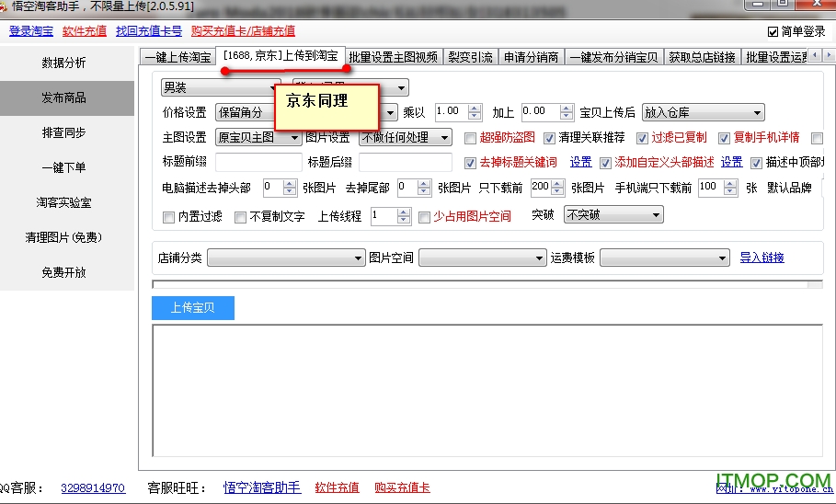Viewport: 836px width, 504px height.
Task: Enable the 不复制文字 checkbox
Action: pos(241,217)
